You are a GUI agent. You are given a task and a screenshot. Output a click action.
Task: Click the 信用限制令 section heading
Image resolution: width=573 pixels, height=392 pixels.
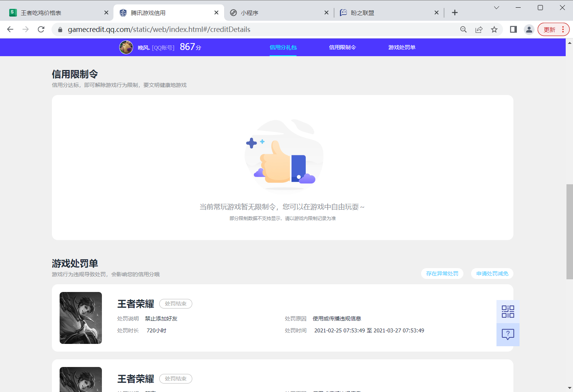coord(75,74)
